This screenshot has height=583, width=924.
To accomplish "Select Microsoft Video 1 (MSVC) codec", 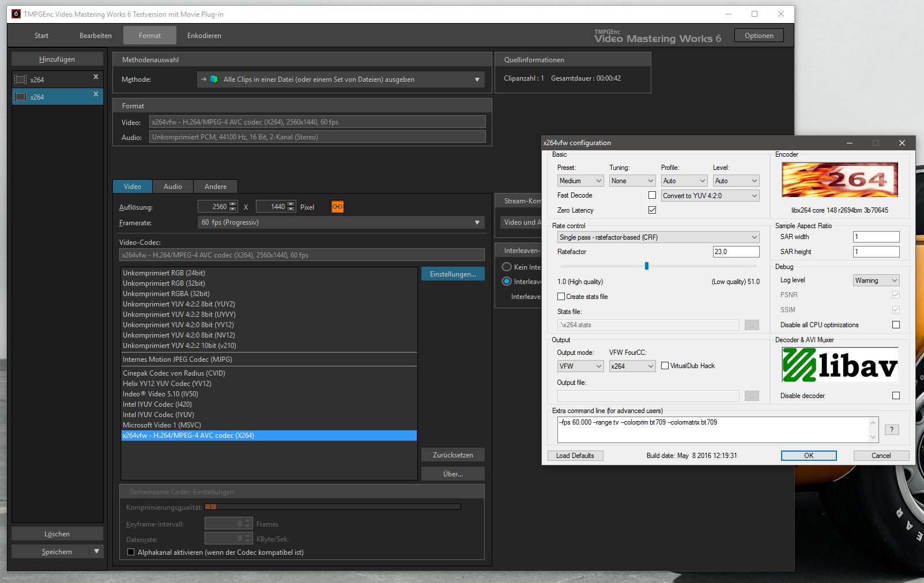I will pyautogui.click(x=269, y=425).
